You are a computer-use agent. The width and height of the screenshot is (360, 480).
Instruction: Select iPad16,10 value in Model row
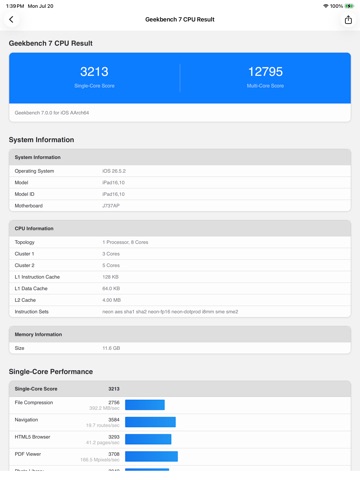pyautogui.click(x=114, y=182)
